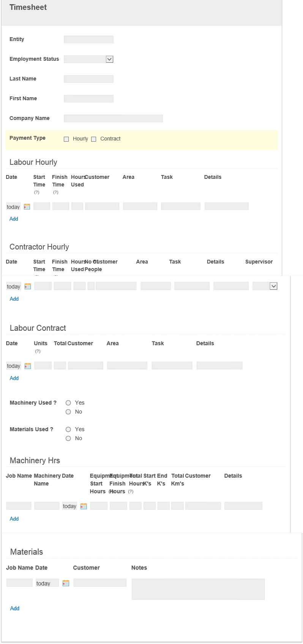Click the Materials Notes text area

coord(198,589)
